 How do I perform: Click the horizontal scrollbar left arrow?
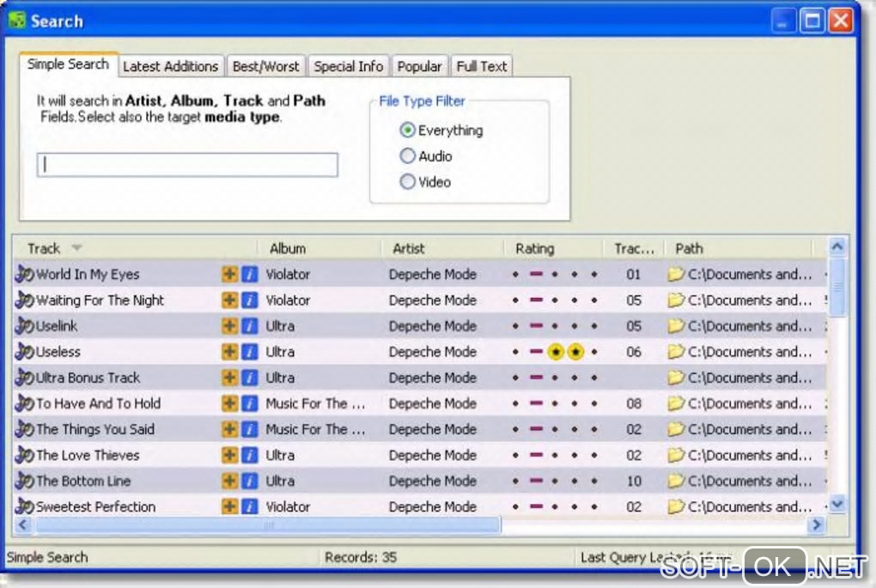pyautogui.click(x=23, y=524)
